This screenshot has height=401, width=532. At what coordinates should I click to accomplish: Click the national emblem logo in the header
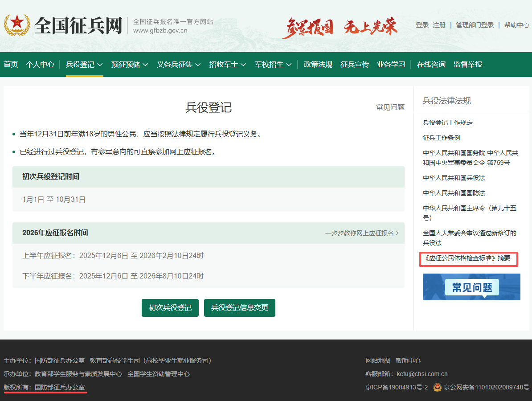[x=16, y=25]
